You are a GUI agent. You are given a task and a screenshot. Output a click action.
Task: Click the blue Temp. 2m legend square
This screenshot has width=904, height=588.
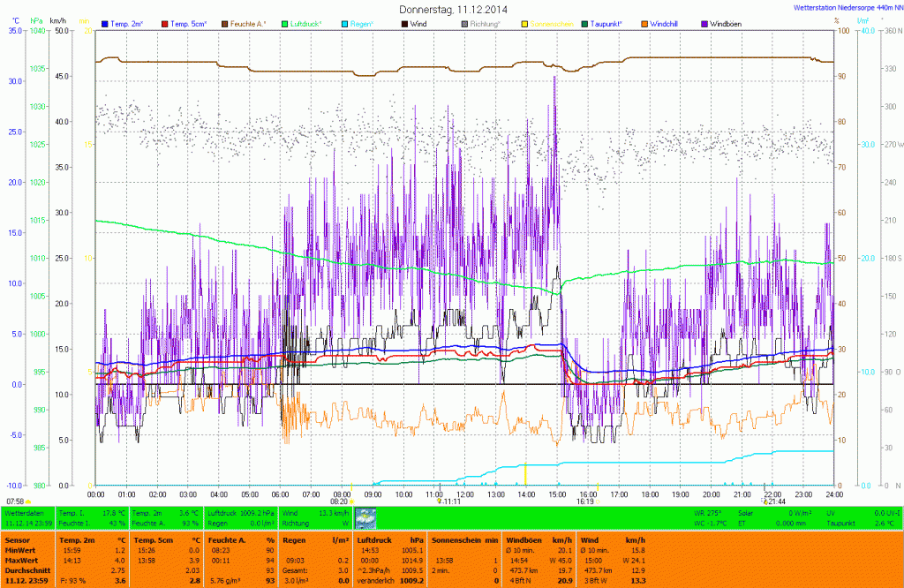click(106, 23)
